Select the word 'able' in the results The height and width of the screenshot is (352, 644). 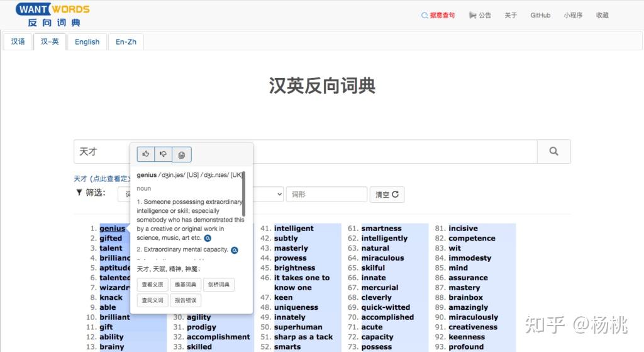tap(108, 307)
